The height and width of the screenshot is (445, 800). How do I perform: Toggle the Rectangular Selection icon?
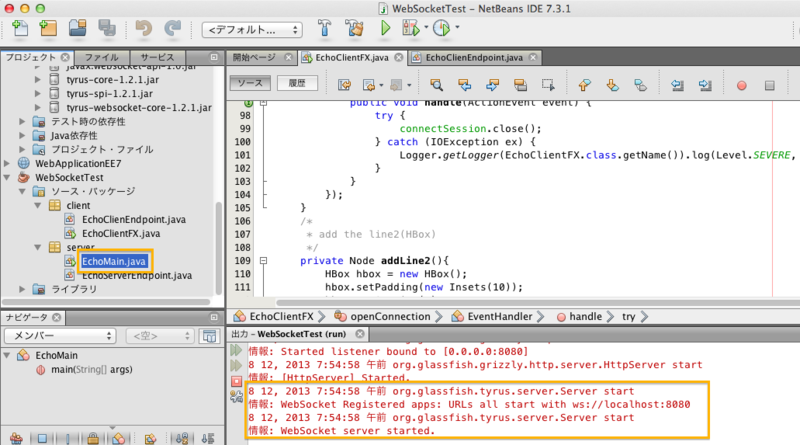[x=548, y=85]
